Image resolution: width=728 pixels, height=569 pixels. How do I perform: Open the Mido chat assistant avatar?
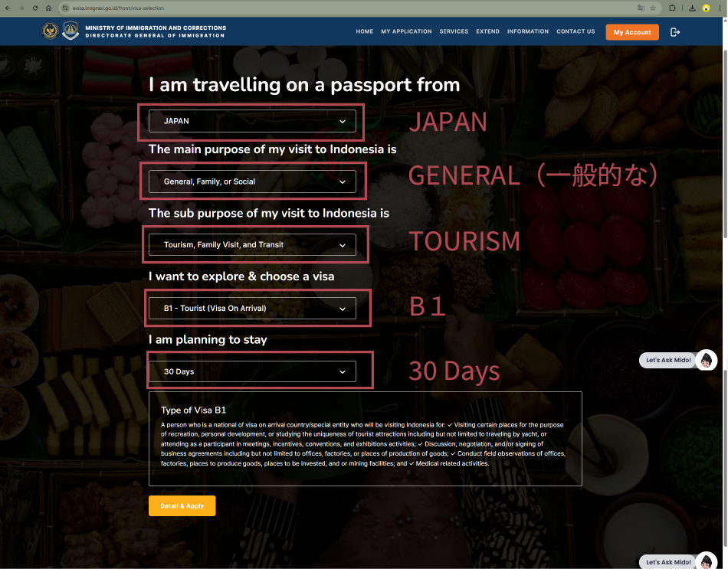click(x=707, y=360)
